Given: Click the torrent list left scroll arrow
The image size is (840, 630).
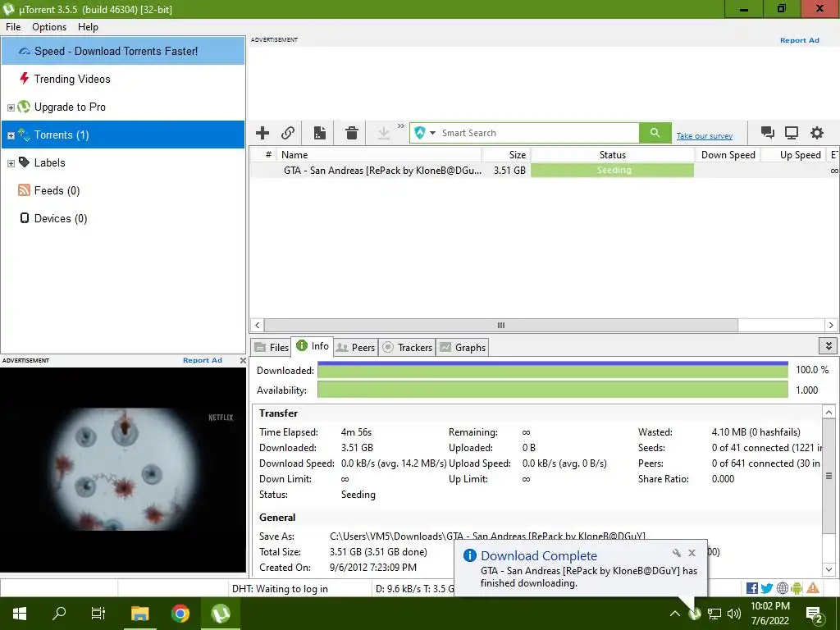Looking at the screenshot, I should [257, 325].
